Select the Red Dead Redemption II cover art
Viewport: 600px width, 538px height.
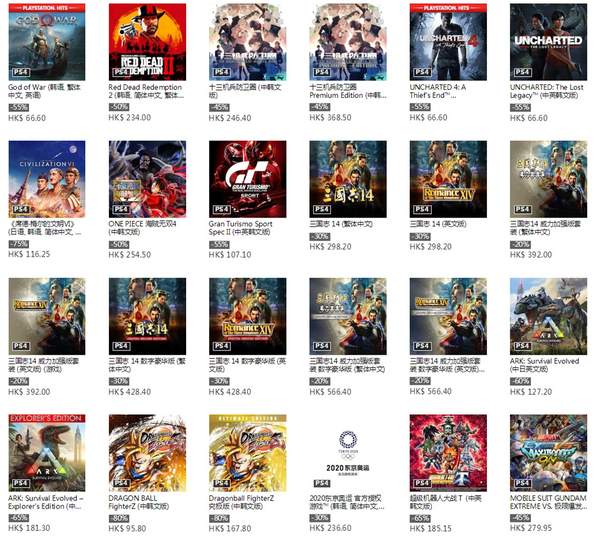coord(147,42)
